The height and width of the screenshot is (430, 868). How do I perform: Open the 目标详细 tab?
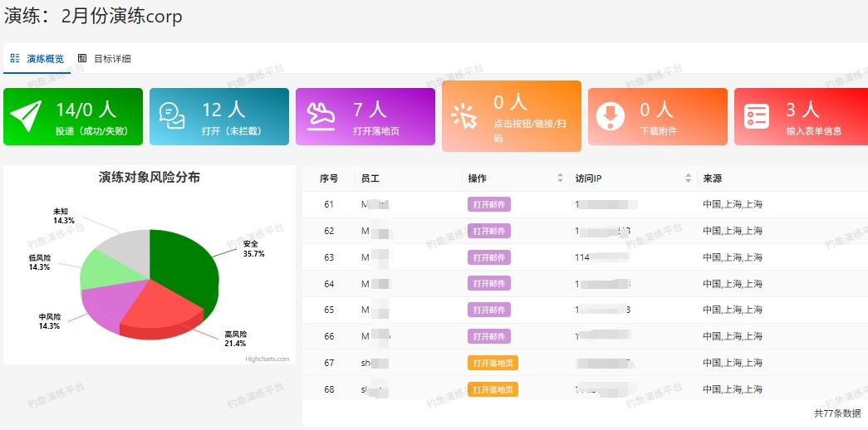tap(112, 59)
